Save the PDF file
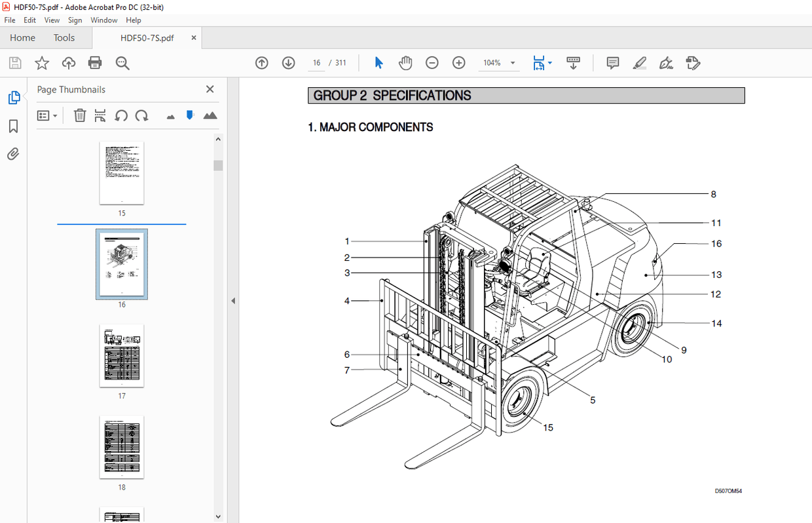Image resolution: width=812 pixels, height=523 pixels. (14, 62)
